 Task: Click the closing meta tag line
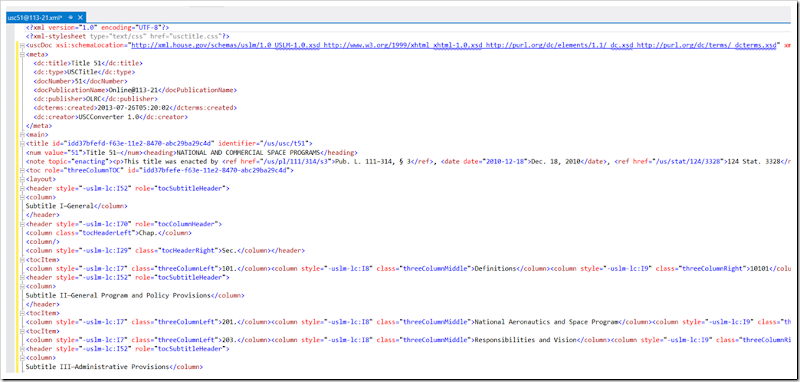pos(39,125)
